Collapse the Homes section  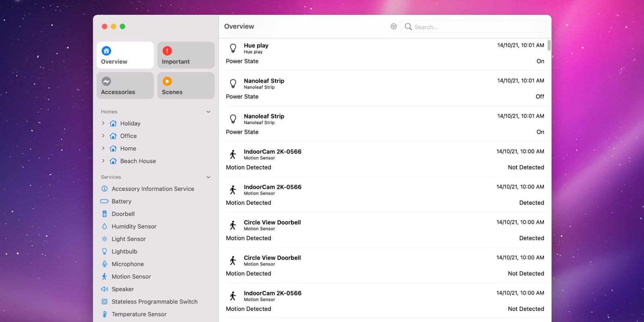pos(208,112)
